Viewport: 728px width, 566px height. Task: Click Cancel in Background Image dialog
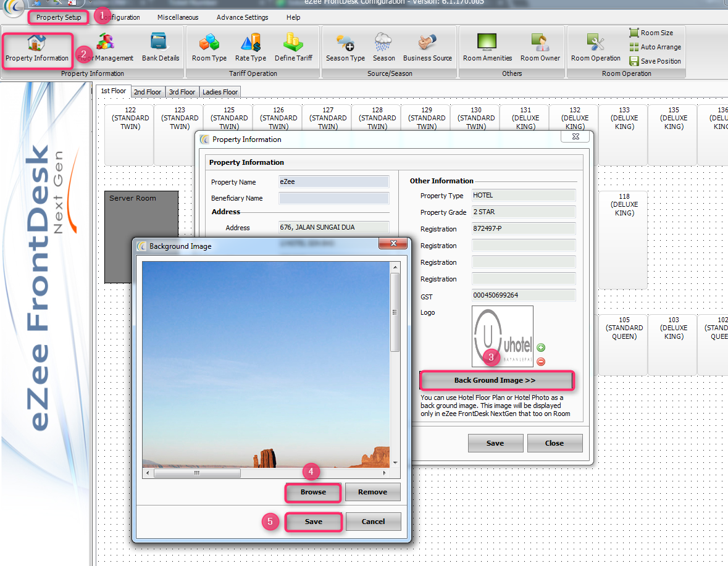pyautogui.click(x=374, y=522)
